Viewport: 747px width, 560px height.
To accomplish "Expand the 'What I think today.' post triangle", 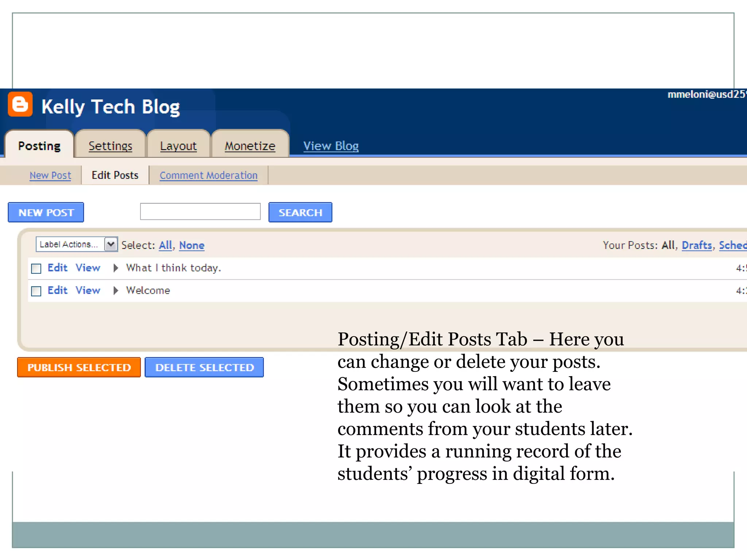I will click(x=116, y=268).
